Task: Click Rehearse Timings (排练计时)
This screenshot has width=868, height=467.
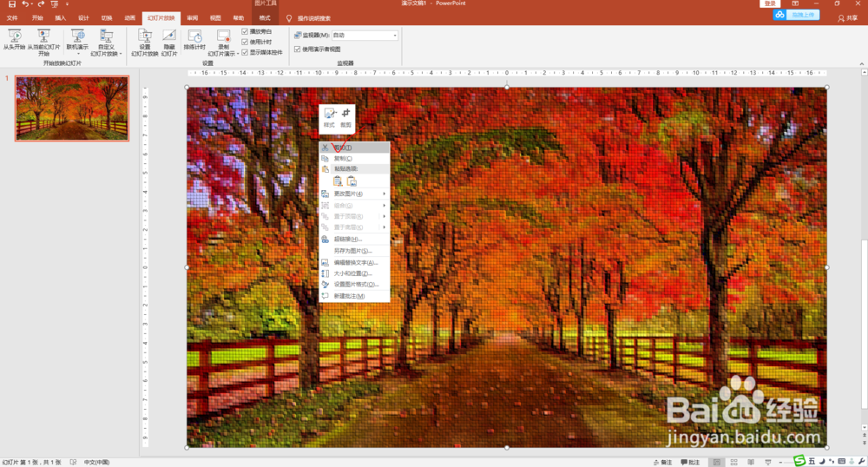Action: point(194,40)
